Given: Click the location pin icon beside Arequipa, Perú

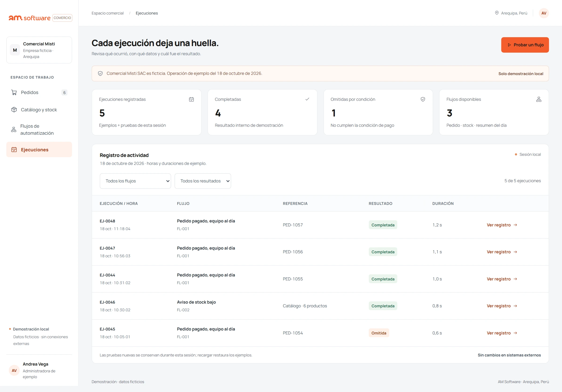Looking at the screenshot, I should coord(497,13).
